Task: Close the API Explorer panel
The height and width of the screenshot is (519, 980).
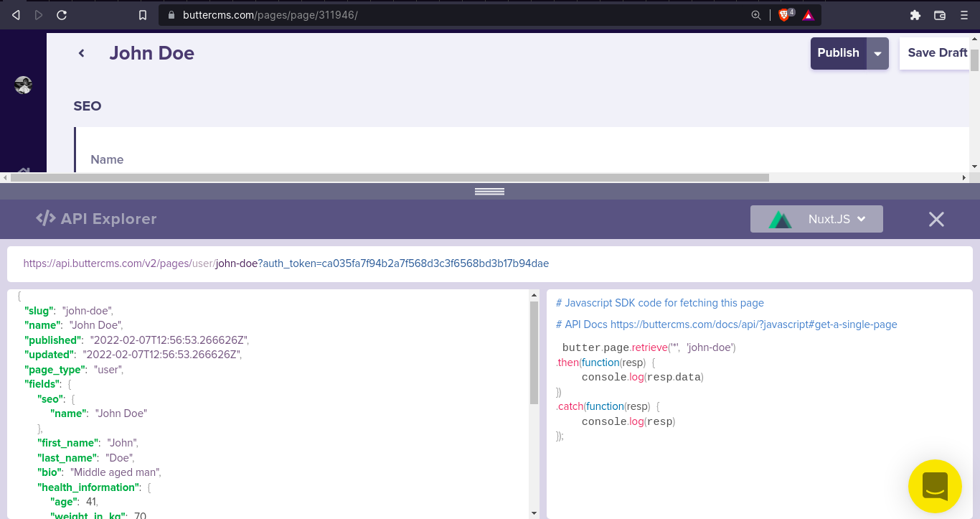Action: (936, 219)
